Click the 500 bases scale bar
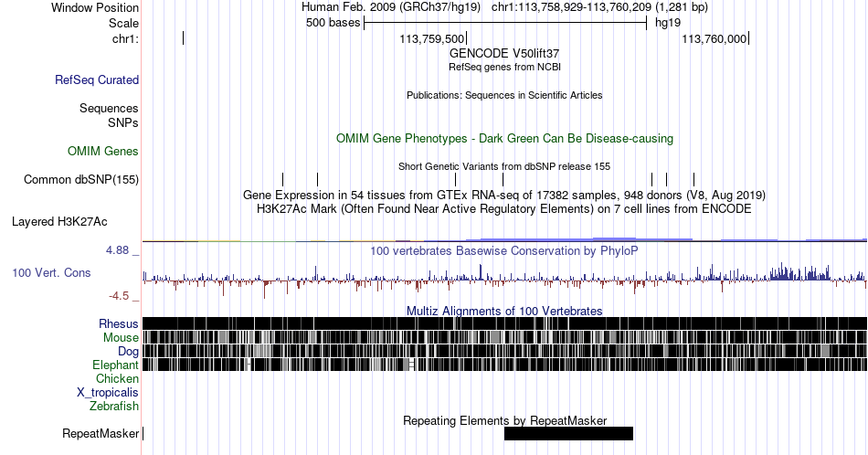This screenshot has width=868, height=455. tap(505, 23)
